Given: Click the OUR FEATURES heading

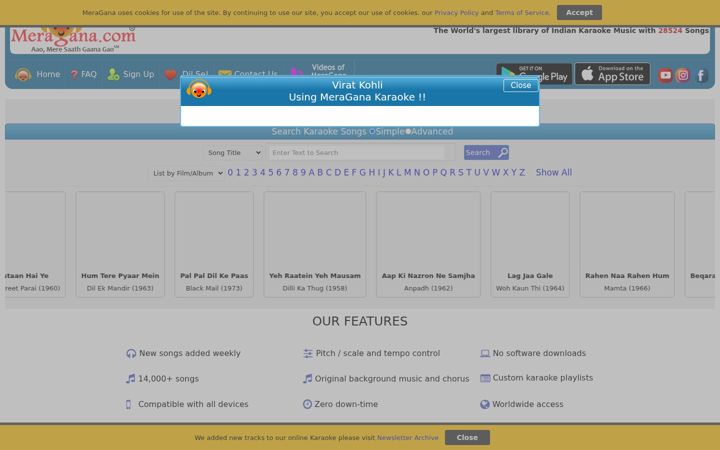Looking at the screenshot, I should 360,321.
